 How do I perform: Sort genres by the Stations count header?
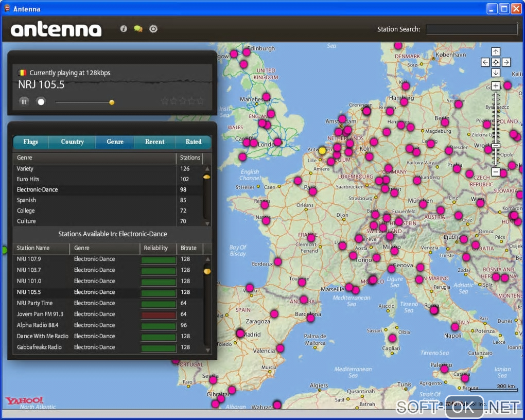point(190,157)
